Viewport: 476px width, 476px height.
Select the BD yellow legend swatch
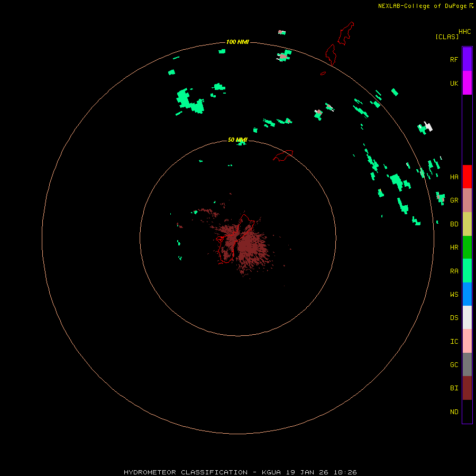467,224
